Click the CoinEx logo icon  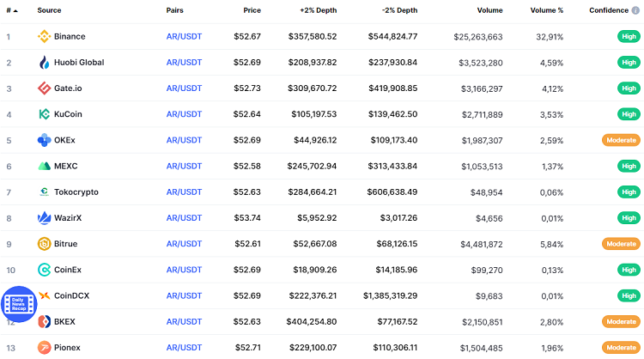(x=45, y=270)
